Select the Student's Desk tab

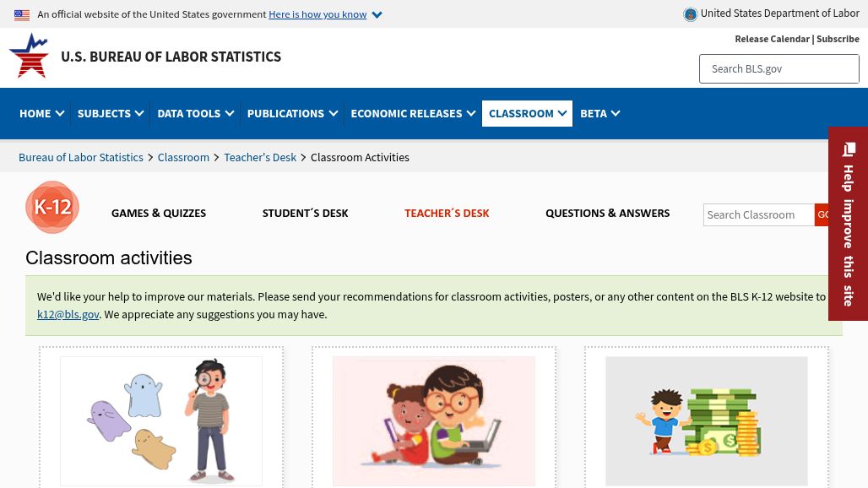tap(305, 214)
